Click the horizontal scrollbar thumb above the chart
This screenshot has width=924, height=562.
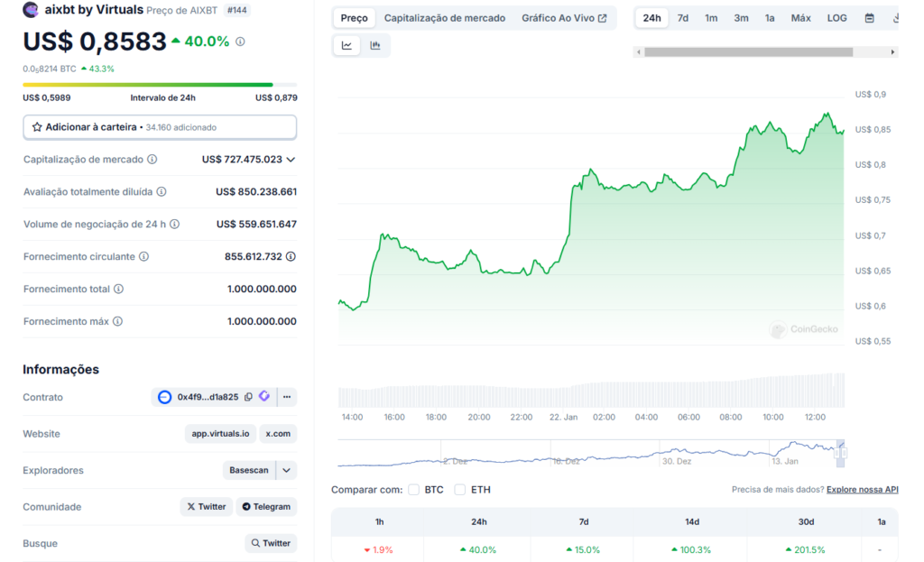tap(748, 51)
